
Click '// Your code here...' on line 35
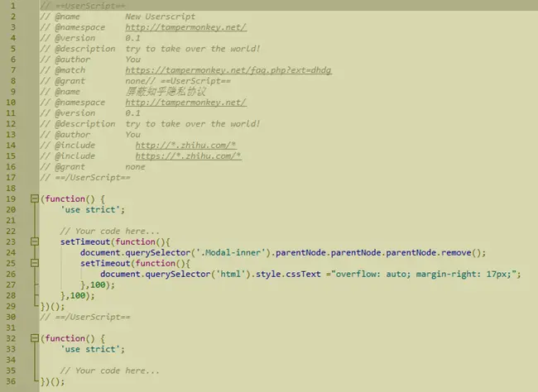point(110,370)
